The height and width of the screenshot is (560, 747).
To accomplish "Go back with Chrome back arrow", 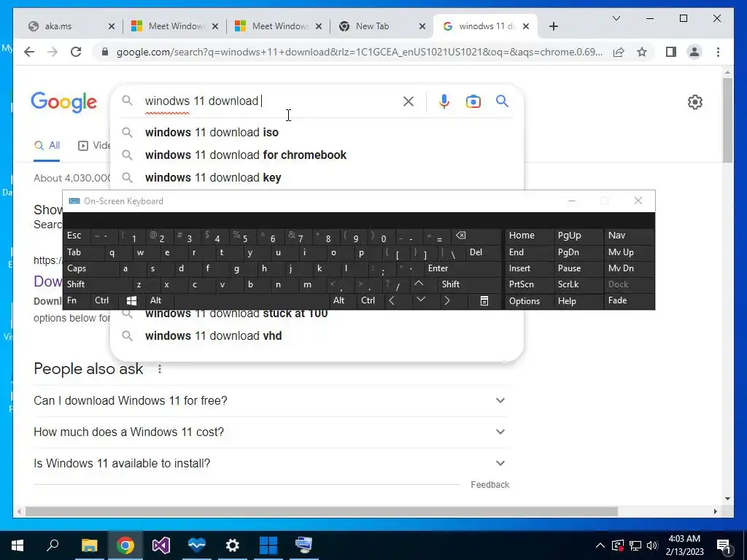I will (29, 52).
